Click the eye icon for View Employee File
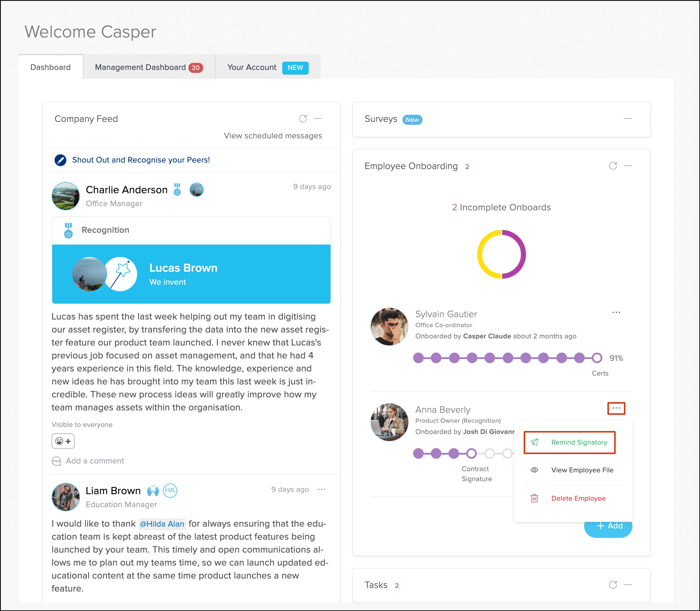This screenshot has height=611, width=700. click(x=534, y=470)
